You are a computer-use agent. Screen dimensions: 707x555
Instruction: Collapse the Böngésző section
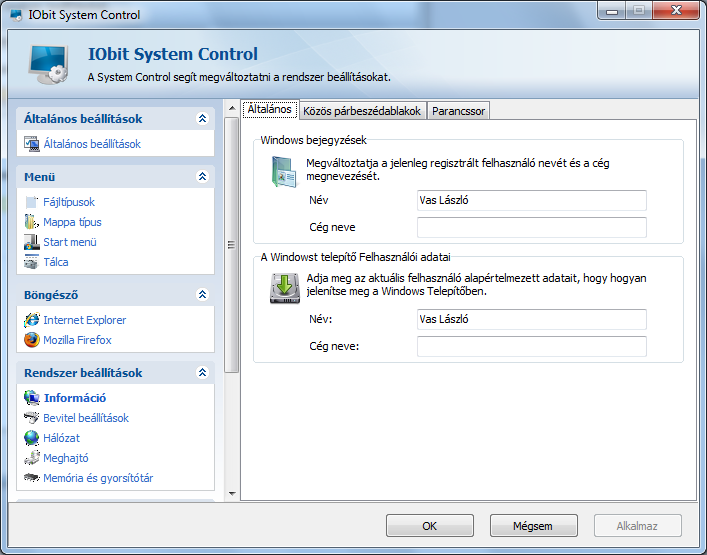(x=202, y=294)
